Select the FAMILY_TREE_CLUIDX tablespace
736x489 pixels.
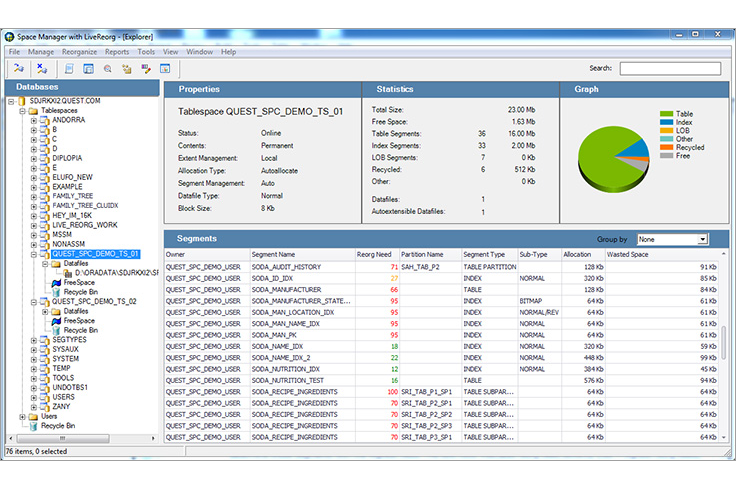point(85,206)
